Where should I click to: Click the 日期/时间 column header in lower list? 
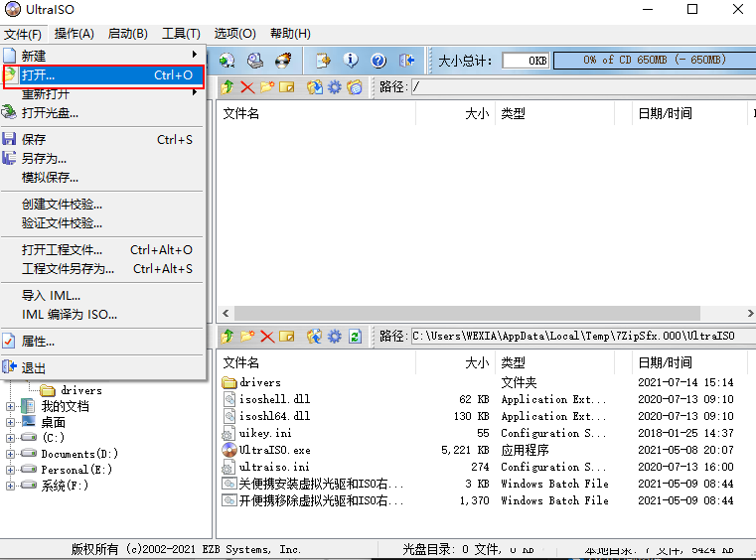666,362
